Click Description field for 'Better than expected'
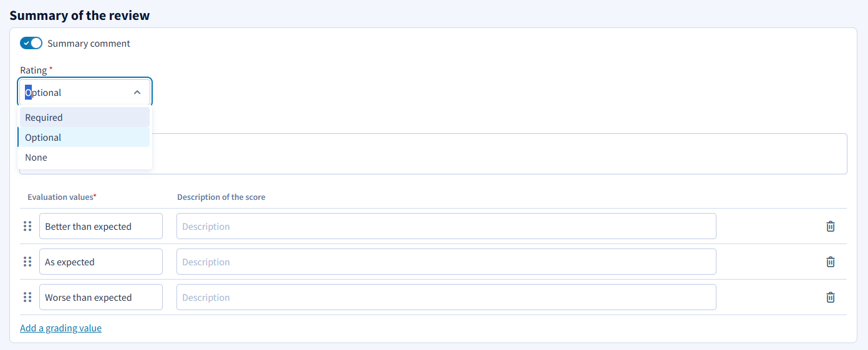 [x=446, y=226]
